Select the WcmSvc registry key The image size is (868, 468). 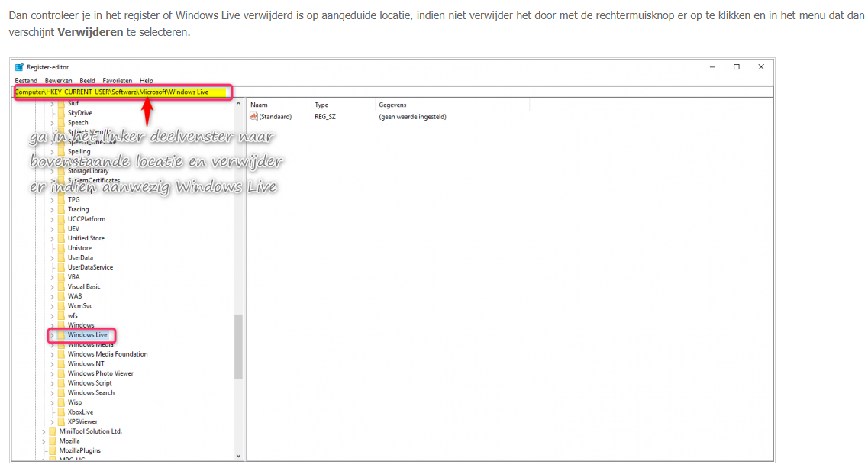(80, 305)
